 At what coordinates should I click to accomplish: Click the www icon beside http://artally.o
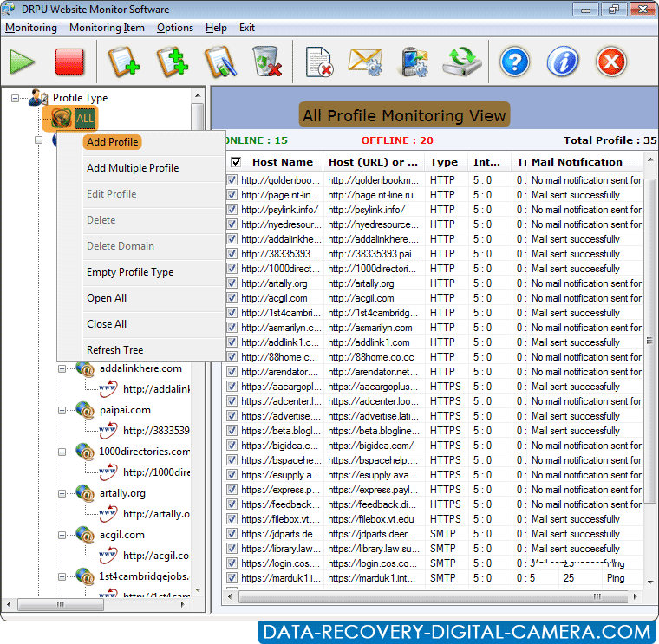pos(108,514)
